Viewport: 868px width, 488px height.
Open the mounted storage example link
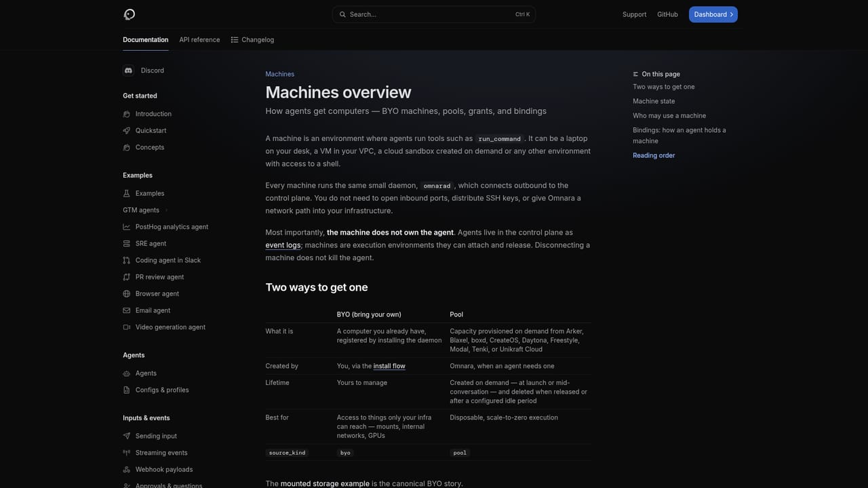pos(325,483)
